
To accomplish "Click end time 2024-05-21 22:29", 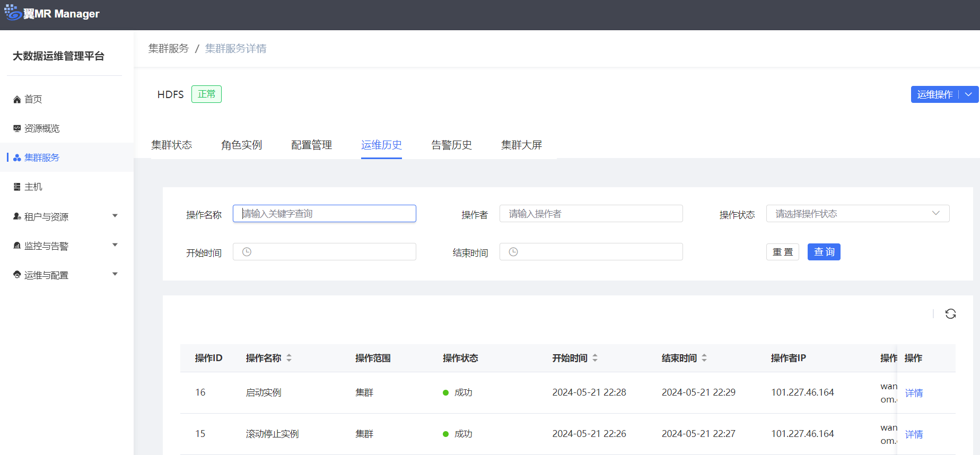I will (698, 392).
